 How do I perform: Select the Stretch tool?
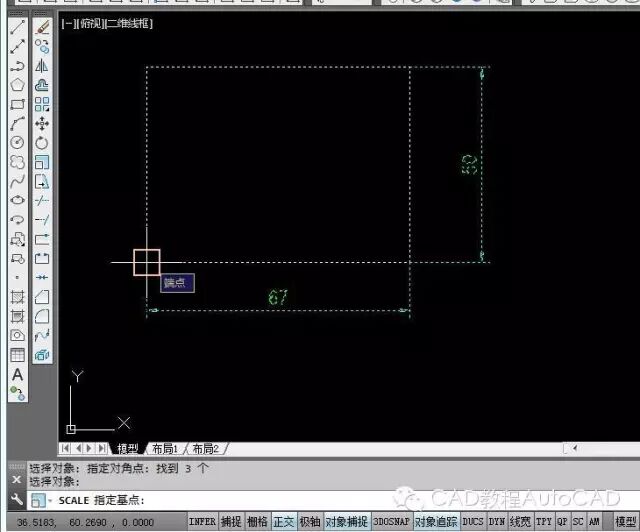tap(42, 181)
